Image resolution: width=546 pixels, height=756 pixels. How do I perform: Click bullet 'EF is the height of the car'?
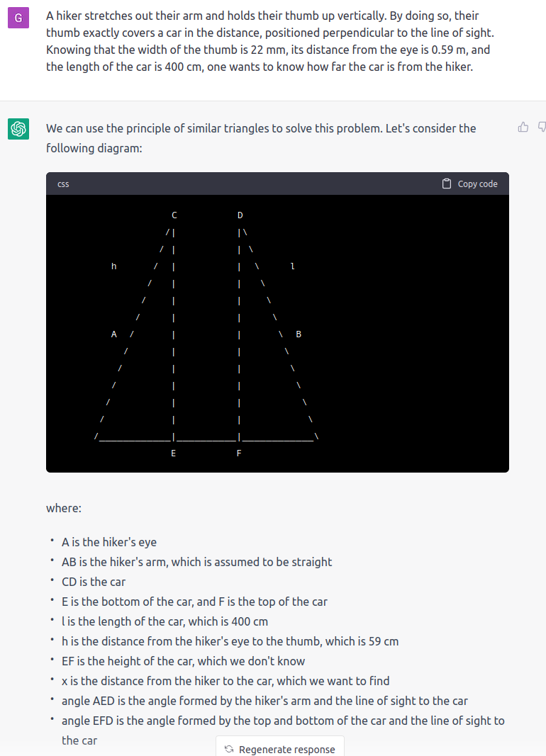pyautogui.click(x=183, y=660)
